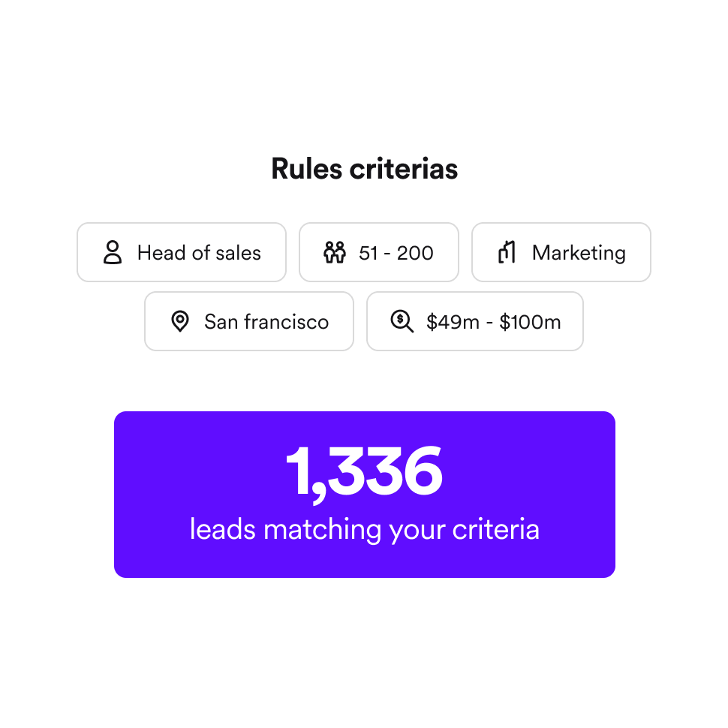Click the word Rules in the heading

point(306,168)
